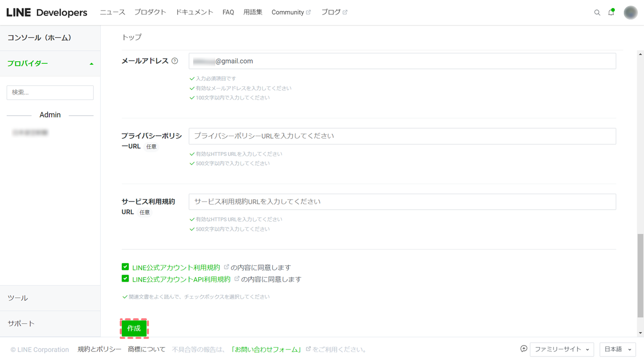Open the LINE公式アカウント利用規約 link
The image size is (644, 362).
point(176,267)
